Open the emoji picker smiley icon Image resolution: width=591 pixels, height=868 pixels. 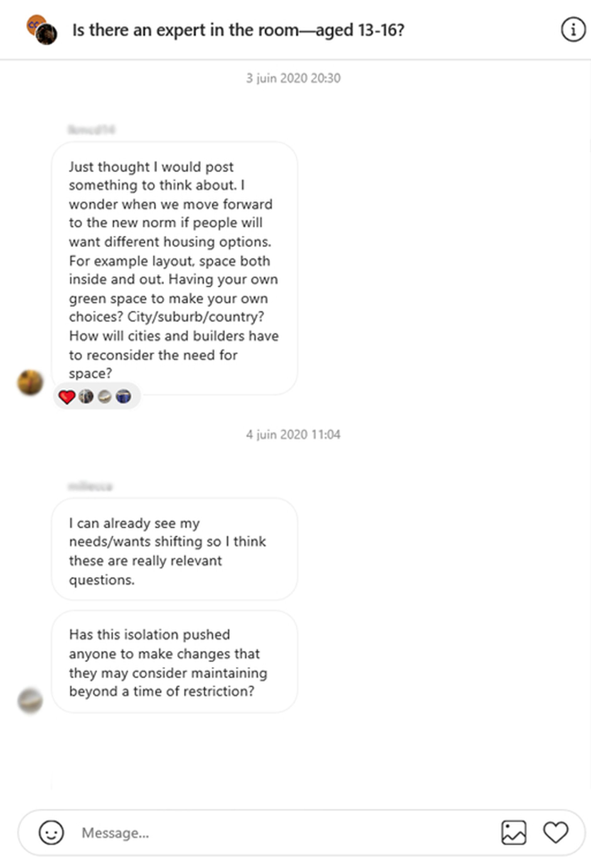pos(51,832)
